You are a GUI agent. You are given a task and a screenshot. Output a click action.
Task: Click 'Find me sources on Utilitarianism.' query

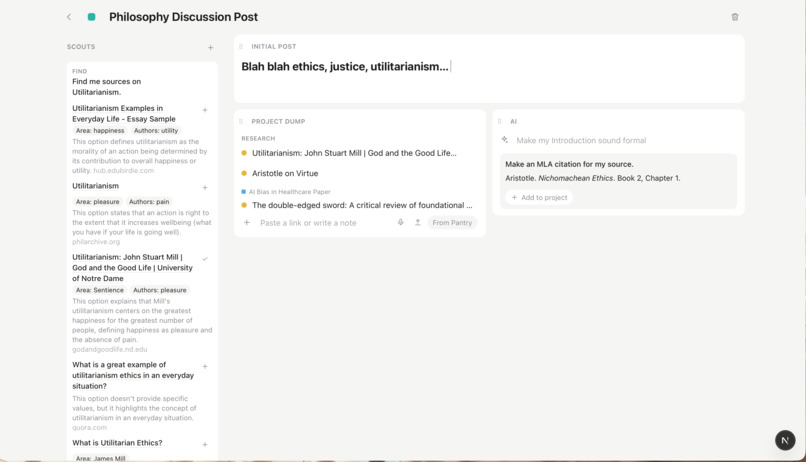pyautogui.click(x=106, y=87)
